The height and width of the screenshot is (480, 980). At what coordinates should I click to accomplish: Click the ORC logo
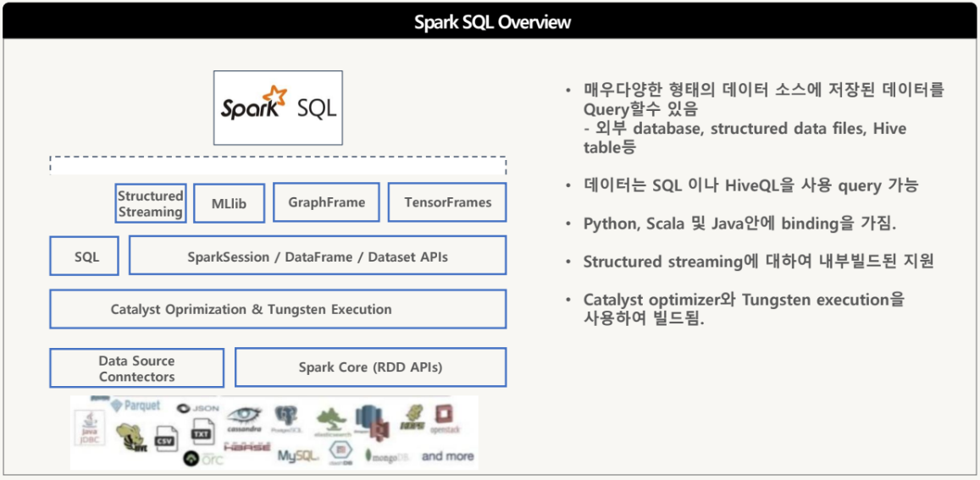(x=204, y=460)
